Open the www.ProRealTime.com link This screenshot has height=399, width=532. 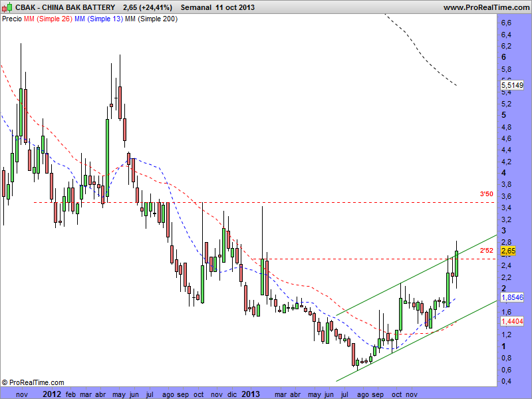click(x=487, y=7)
